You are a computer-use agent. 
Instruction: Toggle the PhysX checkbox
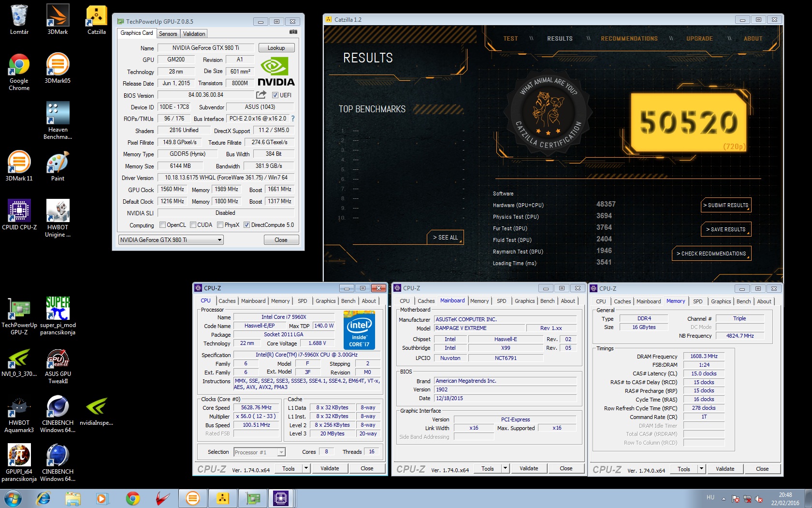(x=220, y=225)
